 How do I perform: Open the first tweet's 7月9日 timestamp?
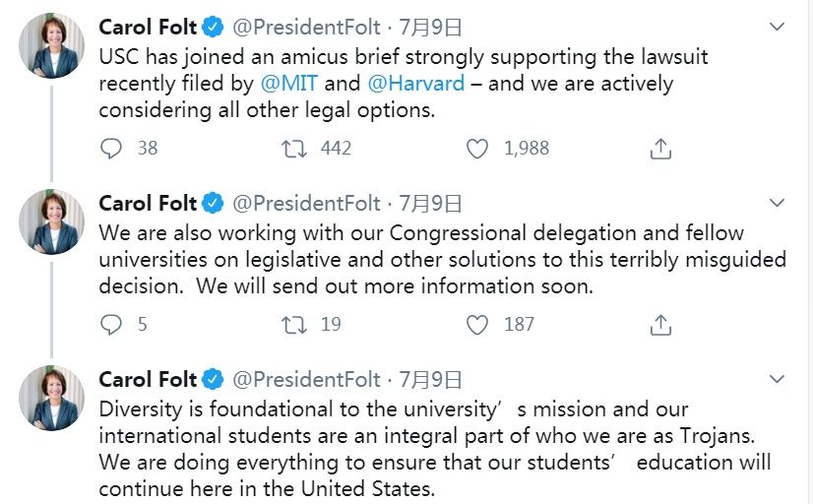(430, 28)
